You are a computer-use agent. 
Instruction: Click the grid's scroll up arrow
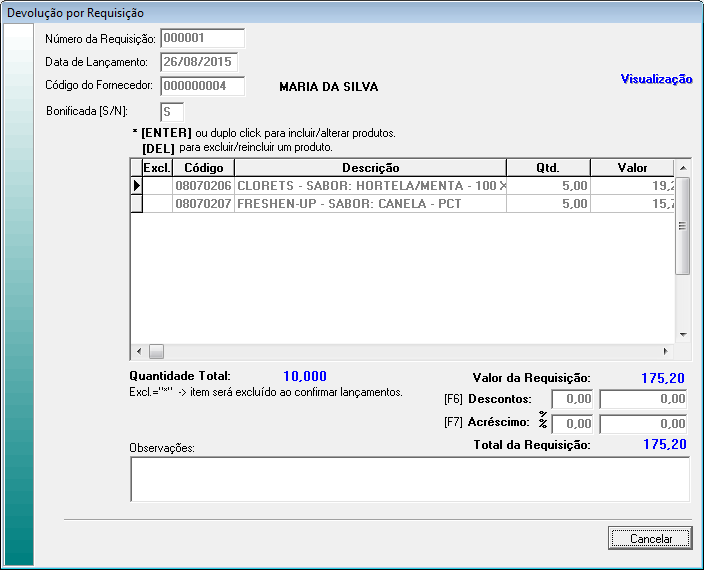683,168
